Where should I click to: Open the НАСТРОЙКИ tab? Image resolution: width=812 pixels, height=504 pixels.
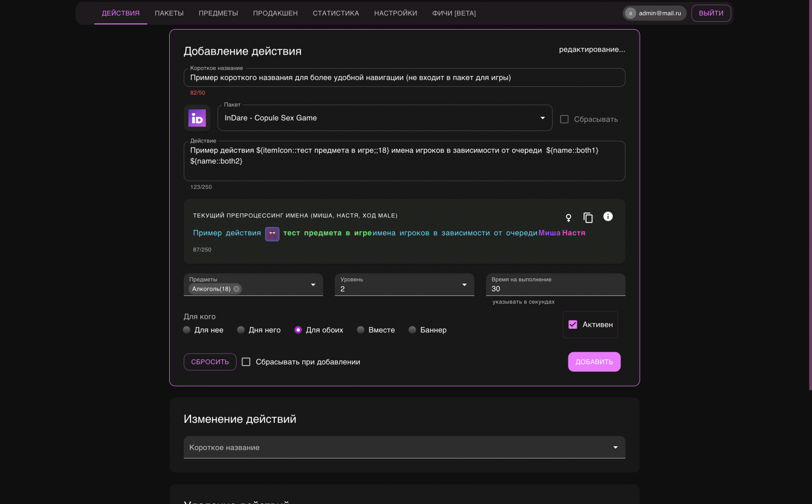click(396, 13)
